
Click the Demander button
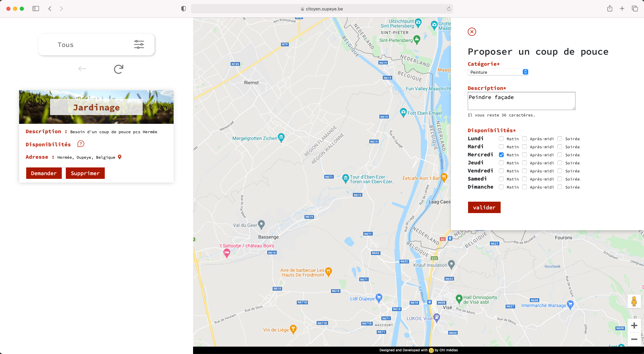[x=44, y=173]
